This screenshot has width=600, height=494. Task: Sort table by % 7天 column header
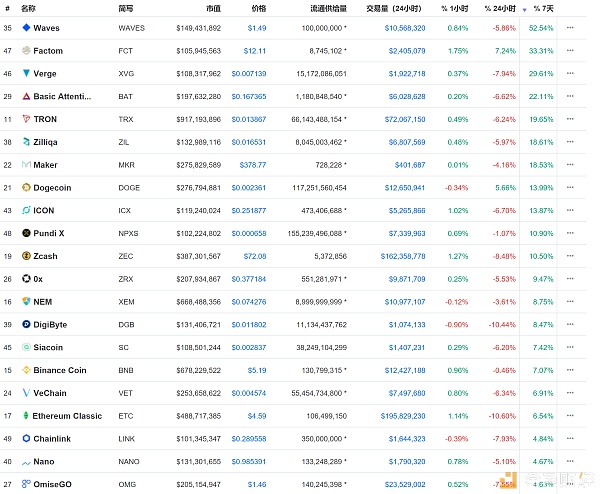pos(543,8)
